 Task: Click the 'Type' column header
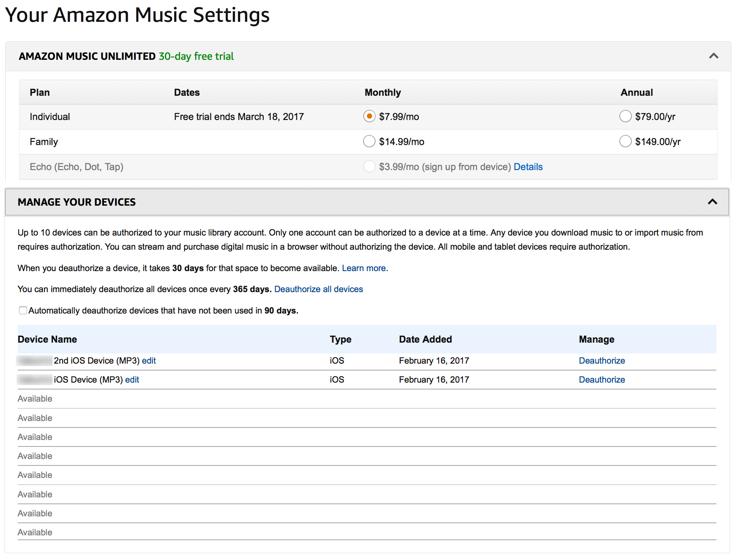(x=340, y=339)
